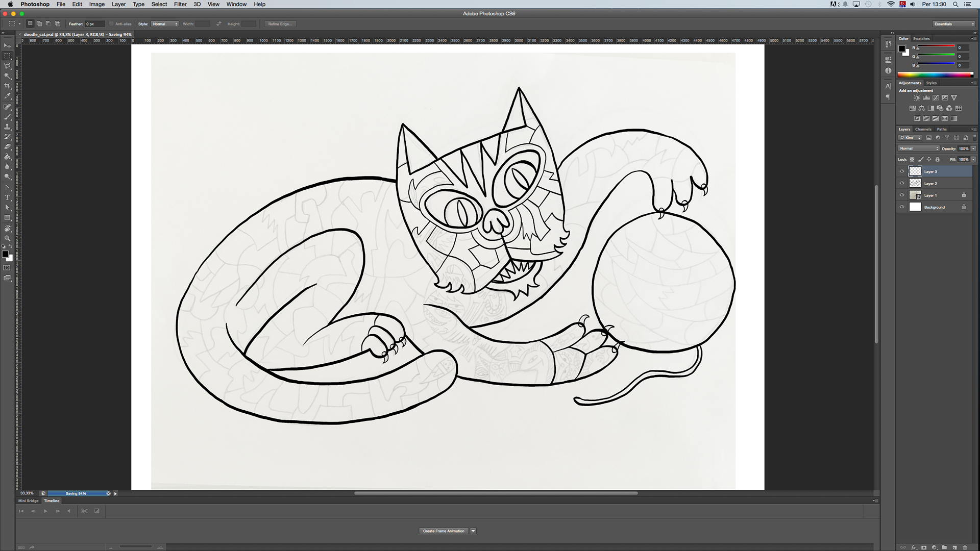Hide Layer 2 with its eye icon

[x=902, y=183]
